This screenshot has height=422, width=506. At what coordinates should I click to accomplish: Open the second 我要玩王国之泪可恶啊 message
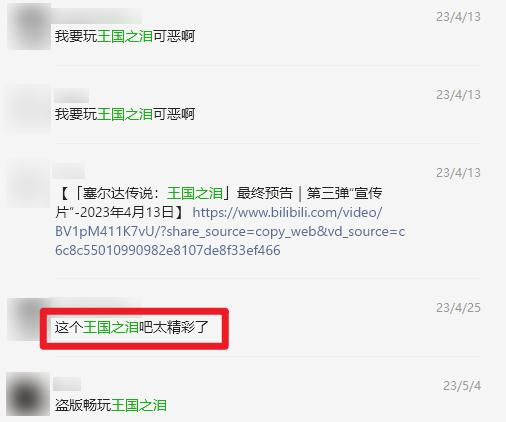coord(125,114)
